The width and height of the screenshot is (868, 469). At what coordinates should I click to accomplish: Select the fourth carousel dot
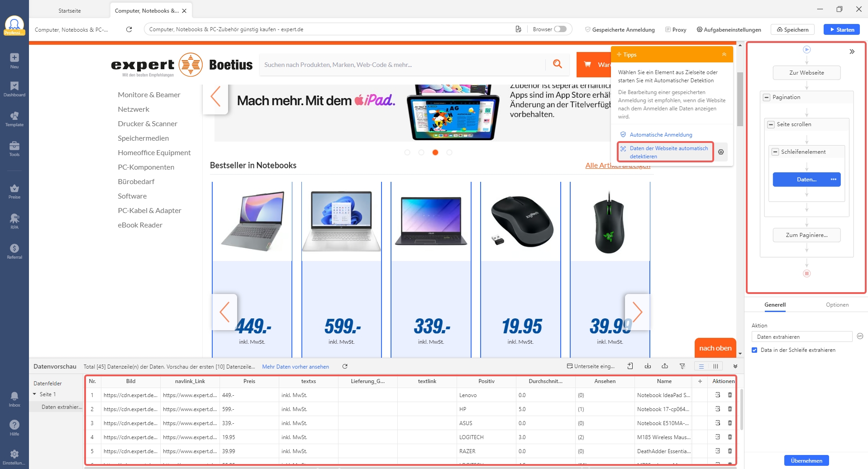[x=449, y=152]
